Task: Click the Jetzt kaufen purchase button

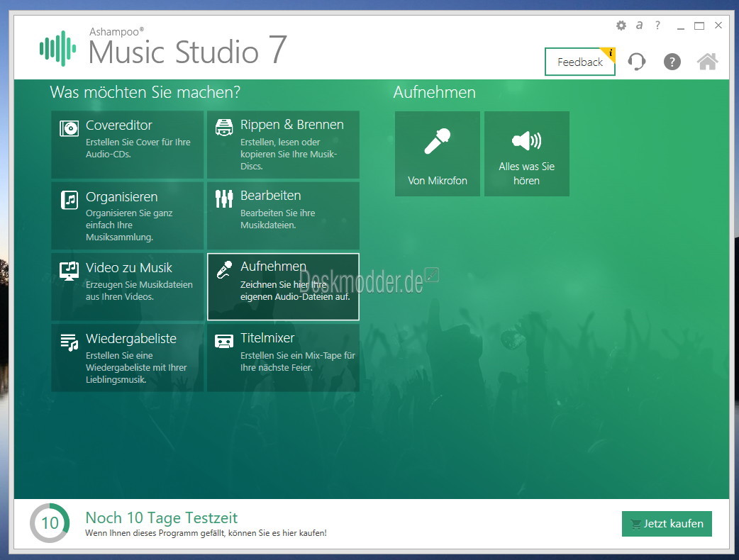Action: (667, 524)
